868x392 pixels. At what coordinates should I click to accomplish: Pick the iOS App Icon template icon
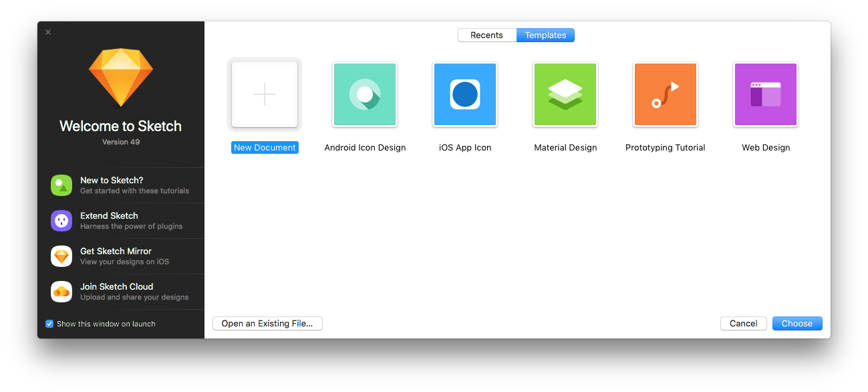[465, 94]
